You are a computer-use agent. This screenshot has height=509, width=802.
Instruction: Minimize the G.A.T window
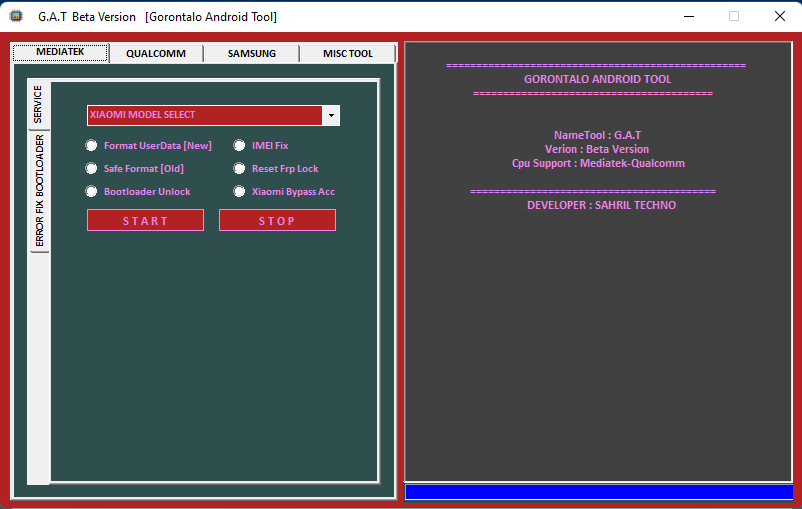coord(689,16)
